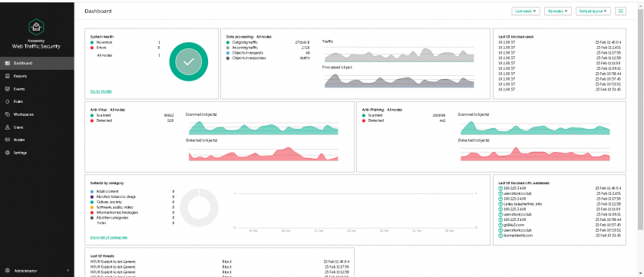Open the Settings section
This screenshot has height=277, width=644.
point(37,153)
